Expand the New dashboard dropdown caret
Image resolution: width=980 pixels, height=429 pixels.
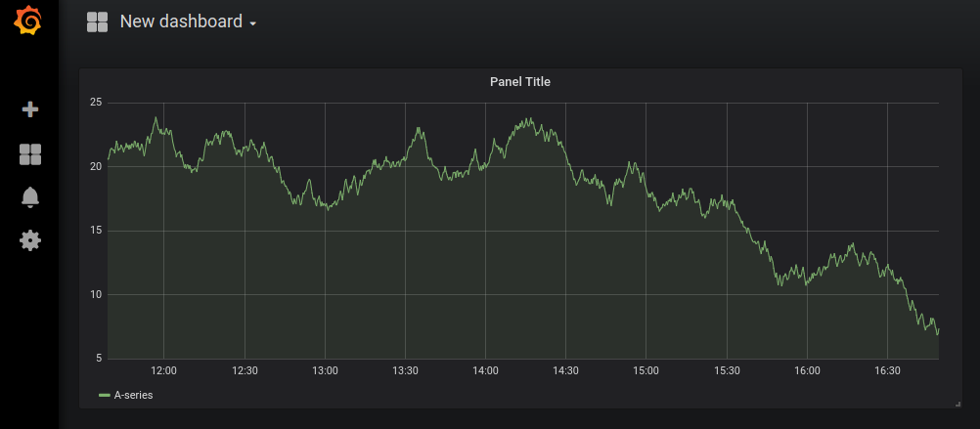[x=252, y=23]
